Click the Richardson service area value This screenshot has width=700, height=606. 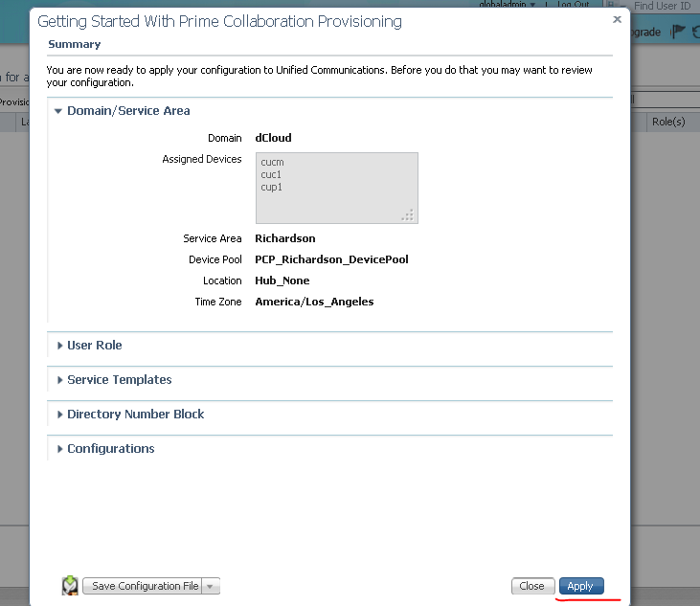[x=284, y=238]
